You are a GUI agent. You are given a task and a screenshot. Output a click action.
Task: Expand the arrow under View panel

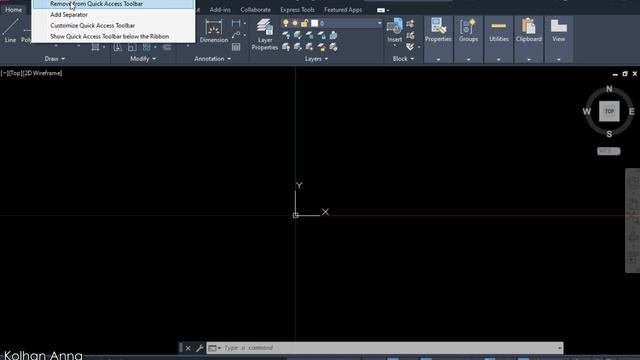click(559, 60)
